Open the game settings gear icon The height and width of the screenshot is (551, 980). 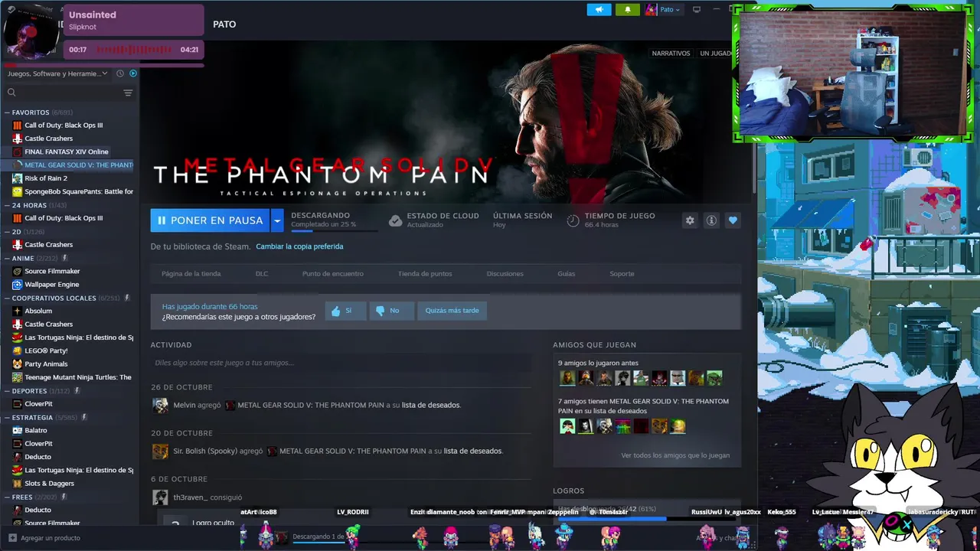pos(690,220)
